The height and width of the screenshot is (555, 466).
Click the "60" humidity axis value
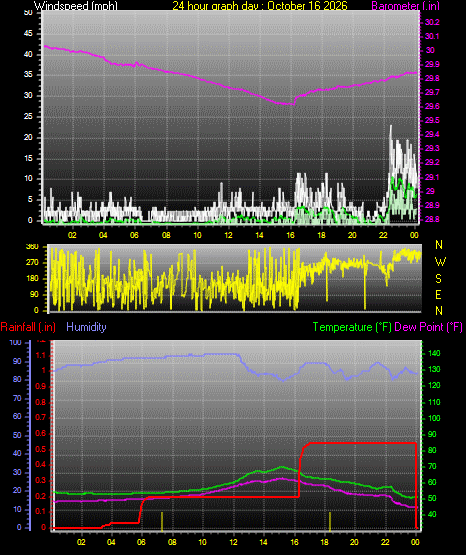tap(17, 417)
